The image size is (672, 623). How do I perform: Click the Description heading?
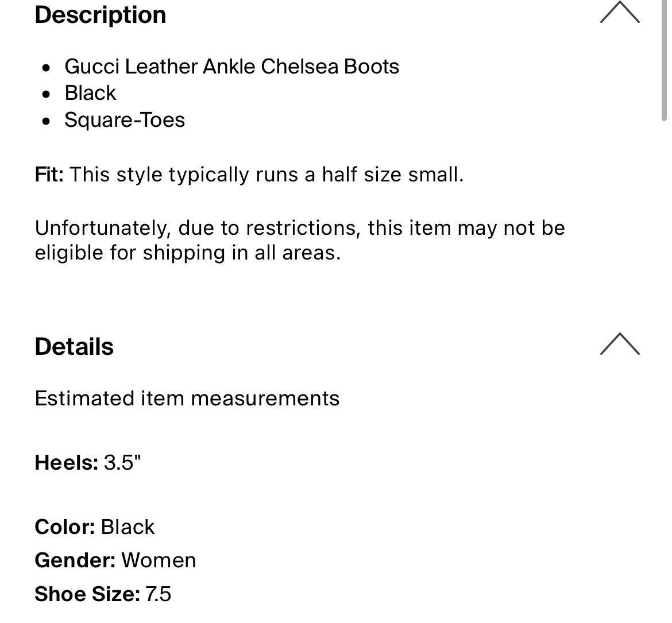click(x=101, y=15)
